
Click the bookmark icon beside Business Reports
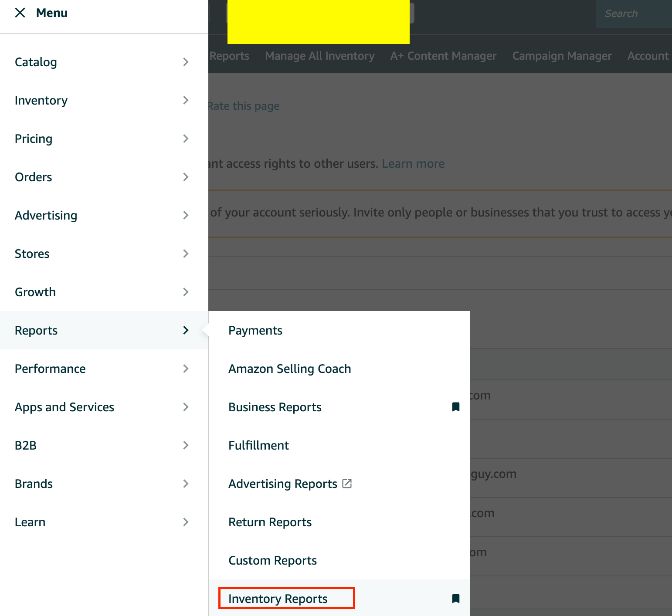(456, 407)
